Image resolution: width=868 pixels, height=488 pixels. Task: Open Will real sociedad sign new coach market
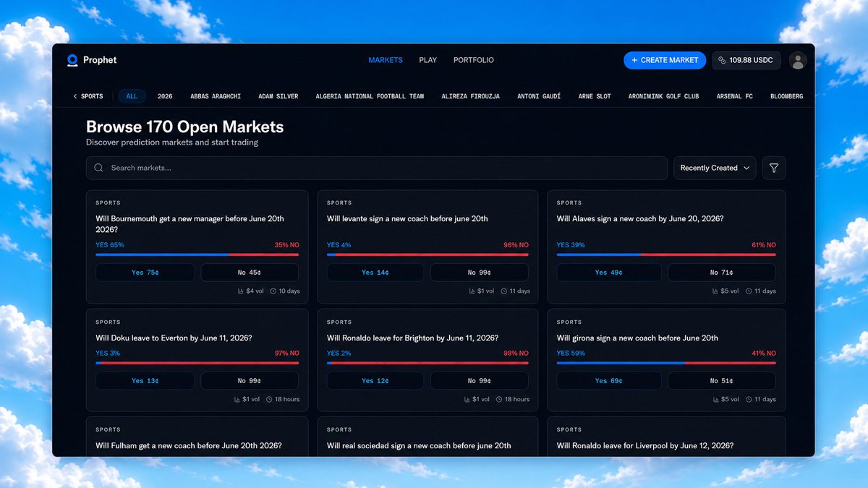tap(419, 446)
